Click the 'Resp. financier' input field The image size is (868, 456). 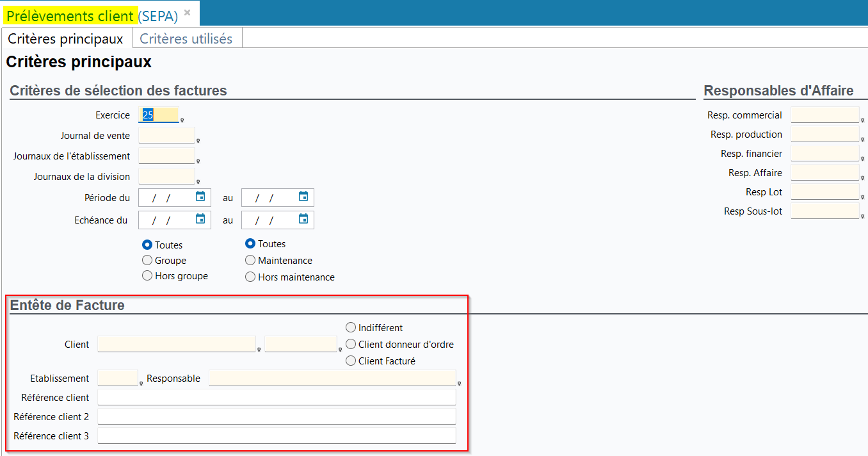pos(824,154)
